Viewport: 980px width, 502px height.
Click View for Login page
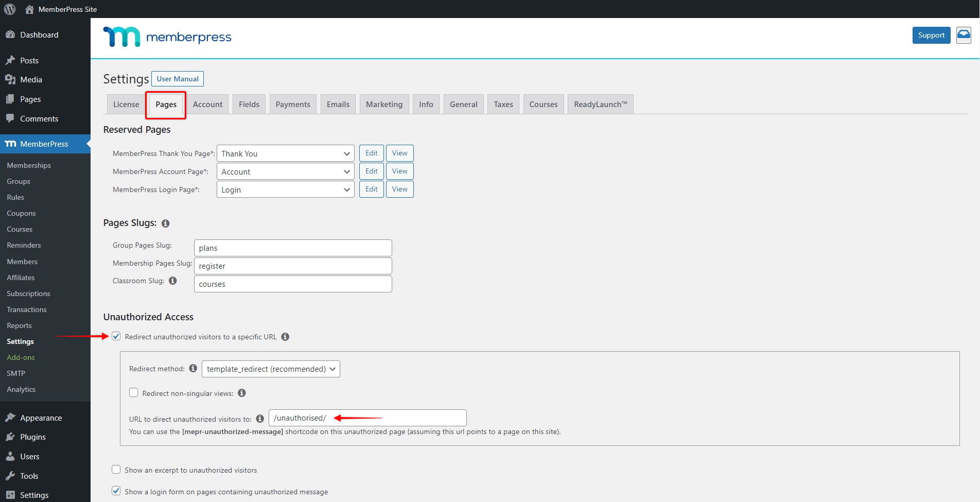[x=400, y=189]
